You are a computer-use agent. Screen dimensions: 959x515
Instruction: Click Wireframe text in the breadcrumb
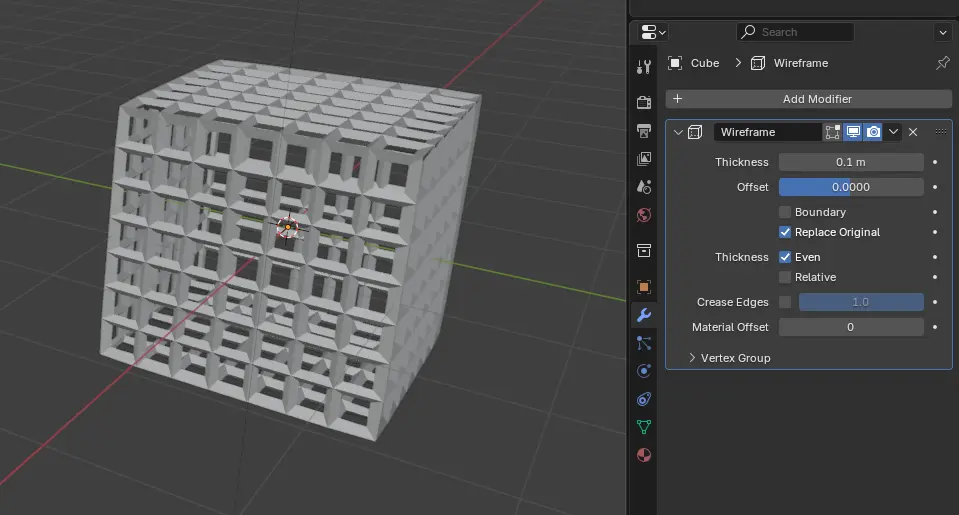(801, 63)
